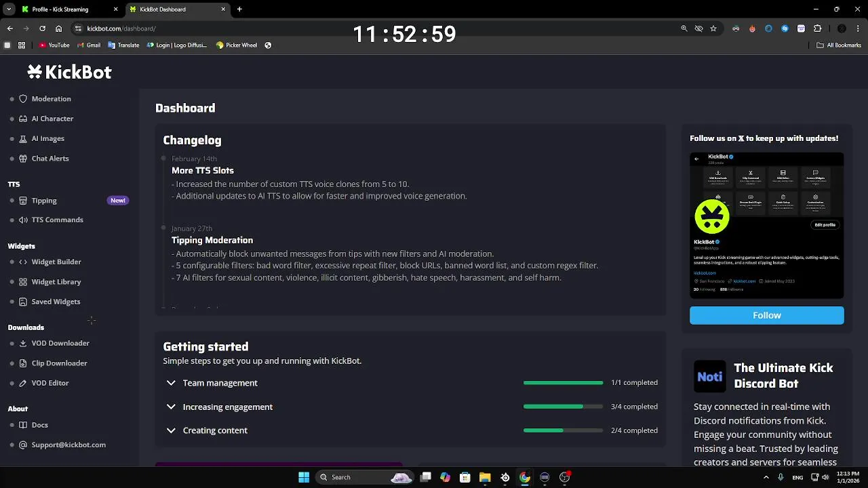Expand the Increasing engagement section

coord(171,407)
